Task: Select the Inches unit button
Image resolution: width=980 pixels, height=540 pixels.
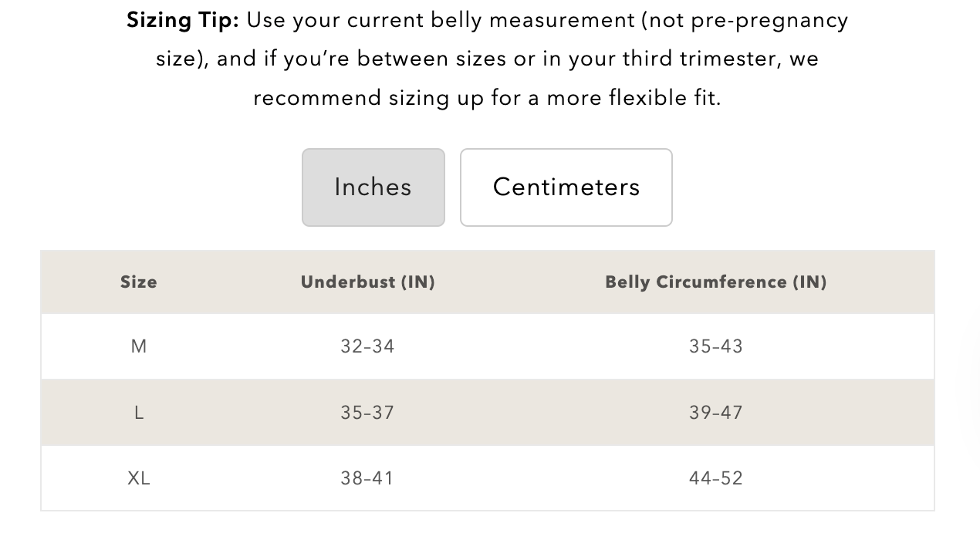Action: [x=373, y=187]
